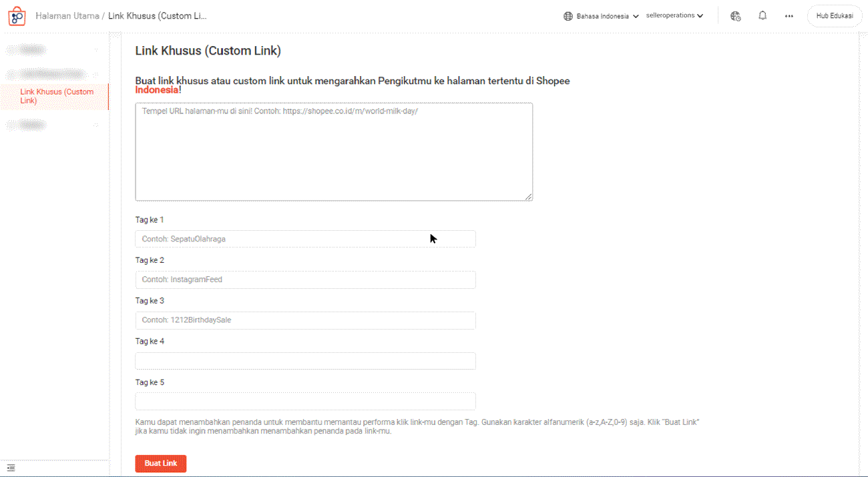Go to Halaman Utama breadcrumb

[67, 15]
